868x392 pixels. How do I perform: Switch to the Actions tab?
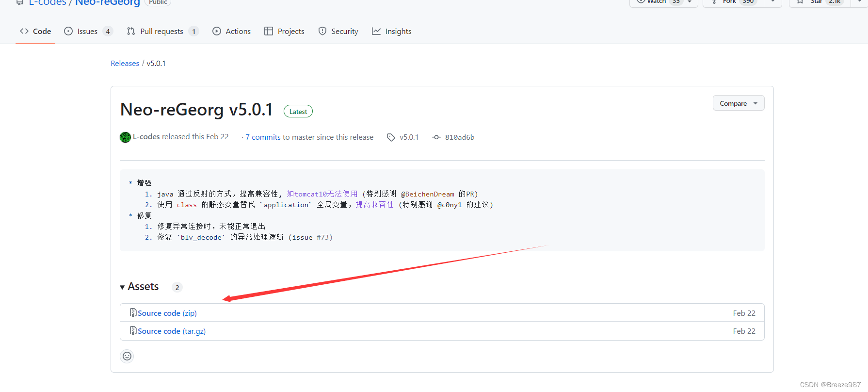pyautogui.click(x=231, y=31)
